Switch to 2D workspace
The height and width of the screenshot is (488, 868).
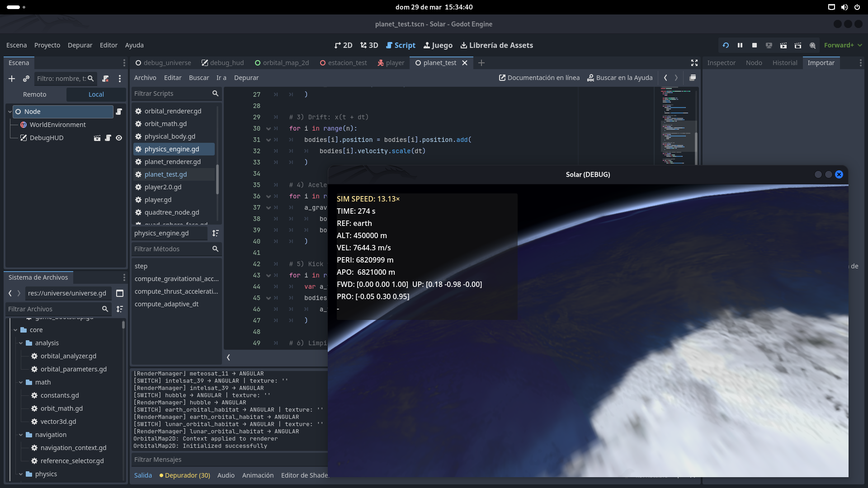click(x=343, y=45)
